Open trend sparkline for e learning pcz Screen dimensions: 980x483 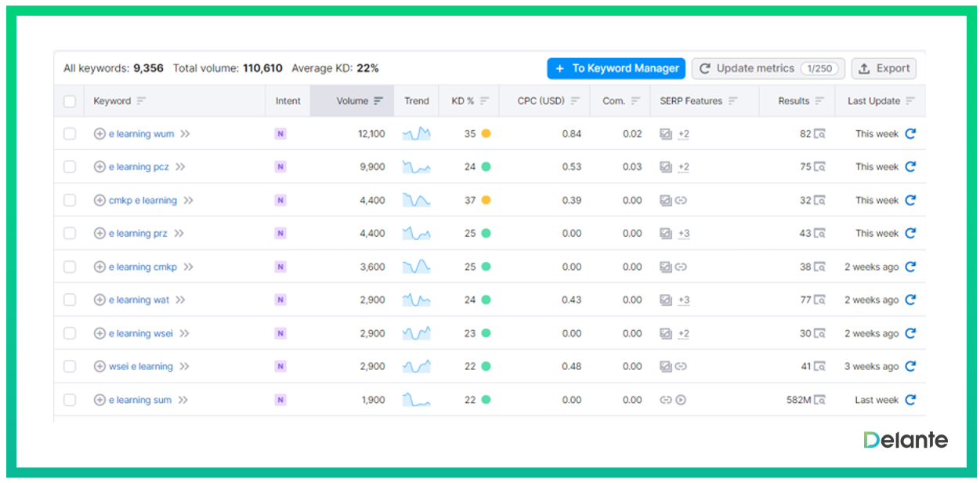pyautogui.click(x=416, y=167)
